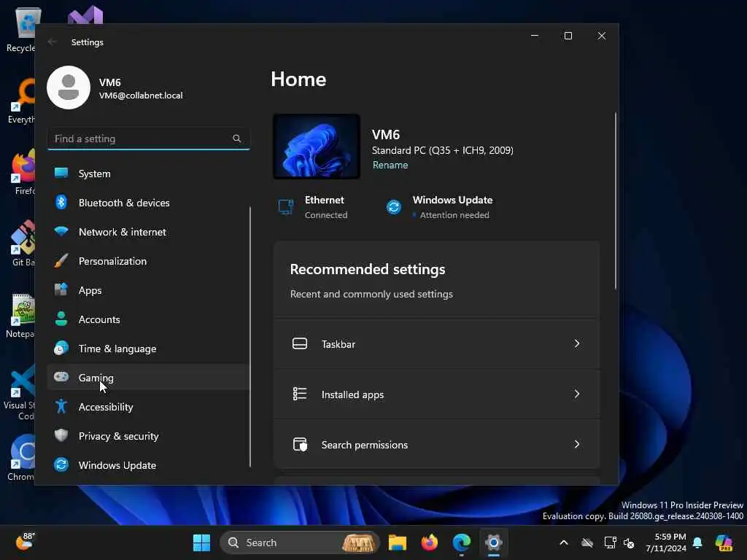Open the Taskbar recommended setting

[436, 343]
